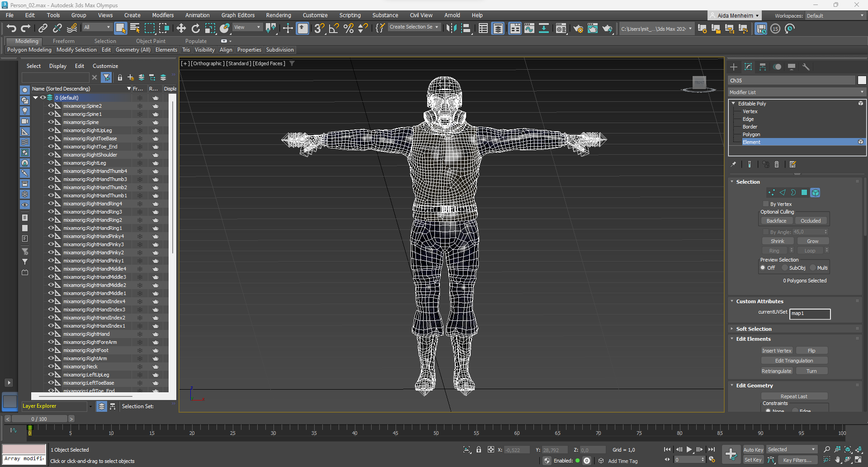Screen dimensions: 868x467
Task: Choose the Select and Rotate tool
Action: click(x=196, y=29)
